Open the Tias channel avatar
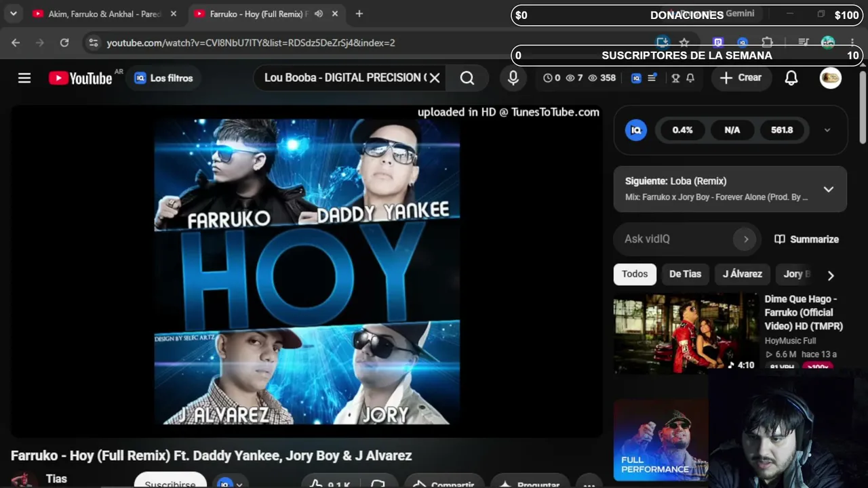Image resolution: width=868 pixels, height=488 pixels. [24, 481]
